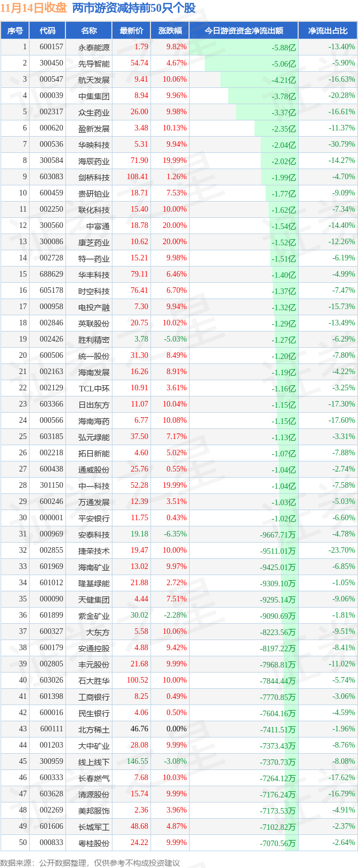Select stock name 美邦服饰
The height and width of the screenshot is (868, 358).
pos(94,810)
